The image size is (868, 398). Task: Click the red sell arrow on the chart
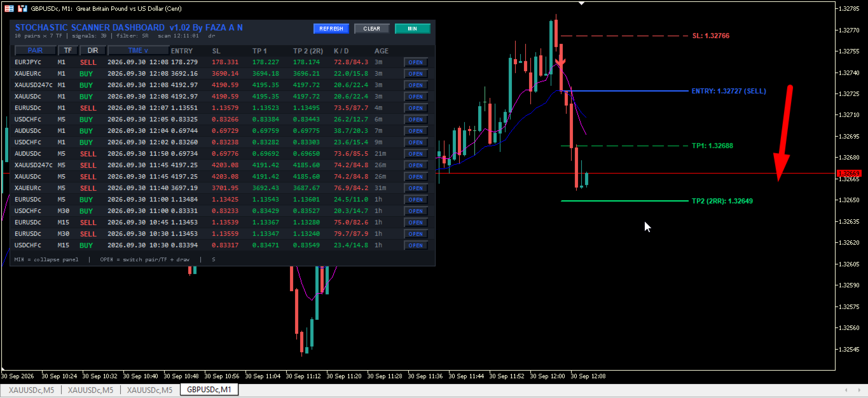[561, 63]
